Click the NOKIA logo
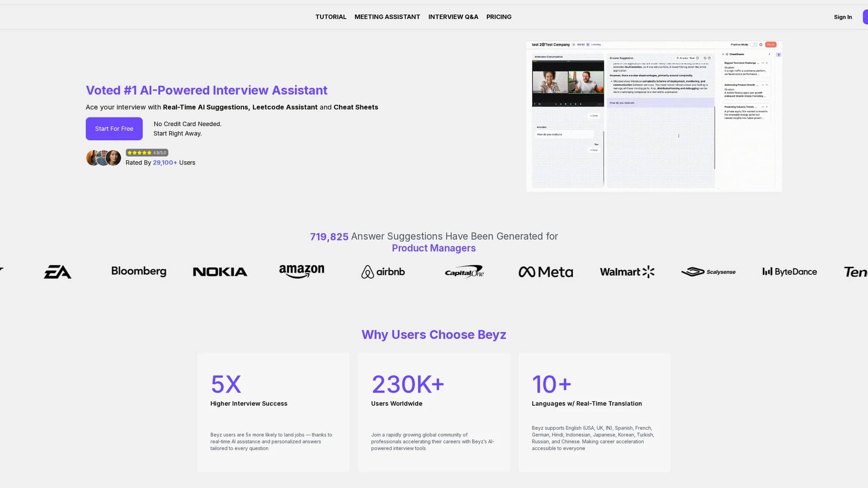Viewport: 868px width, 488px height. click(x=220, y=272)
